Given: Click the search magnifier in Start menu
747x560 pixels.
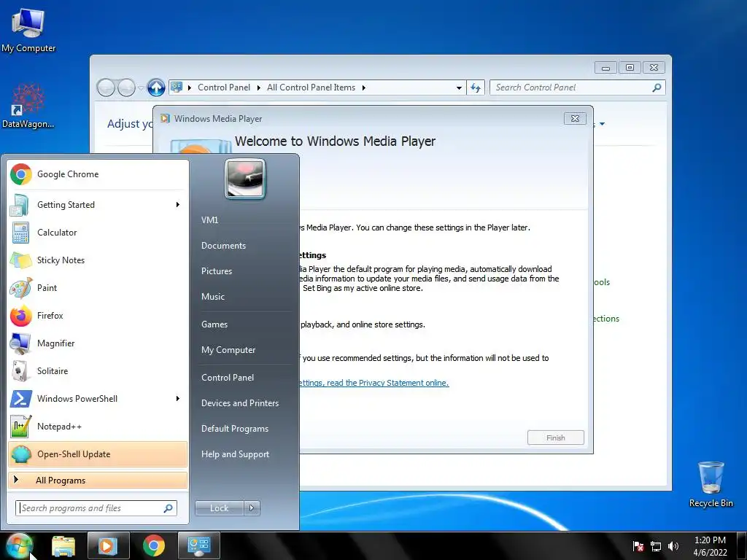Looking at the screenshot, I should (x=168, y=508).
